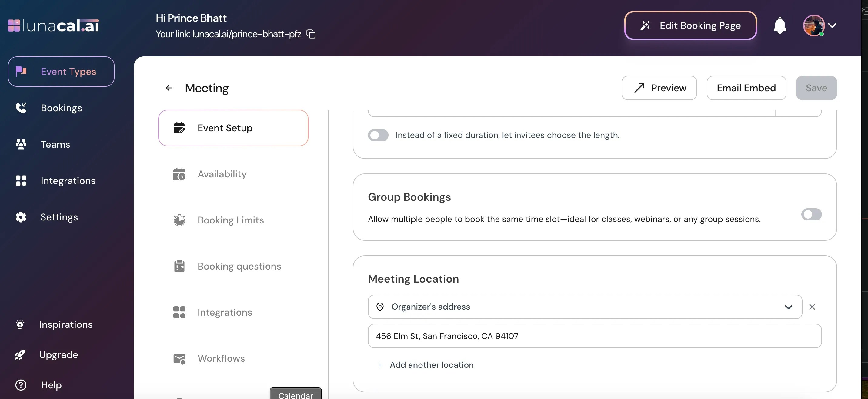Remove location with the X icon
The image size is (868, 399).
click(812, 307)
